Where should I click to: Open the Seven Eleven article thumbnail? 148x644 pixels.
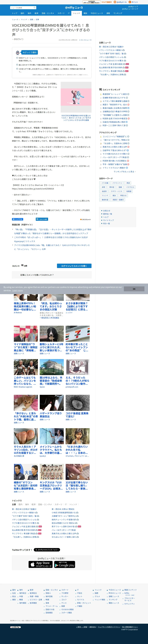(x=78, y=333)
